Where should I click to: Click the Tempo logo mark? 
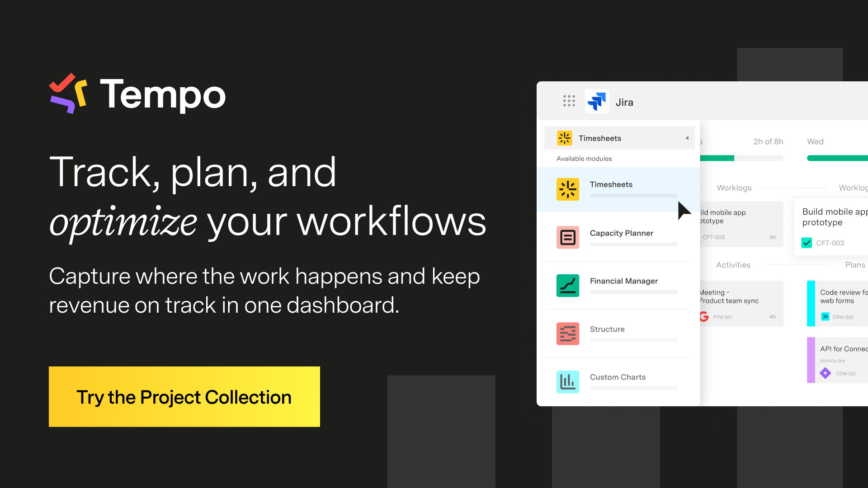pyautogui.click(x=68, y=93)
